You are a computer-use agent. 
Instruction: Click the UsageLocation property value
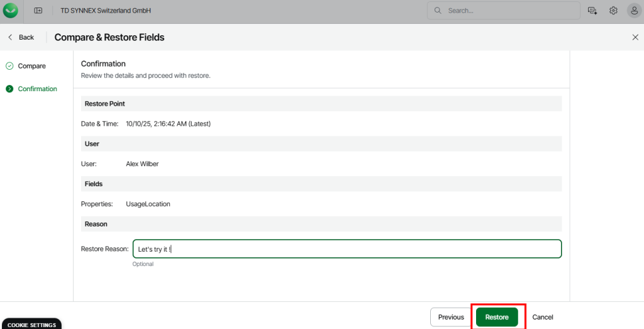(x=148, y=204)
